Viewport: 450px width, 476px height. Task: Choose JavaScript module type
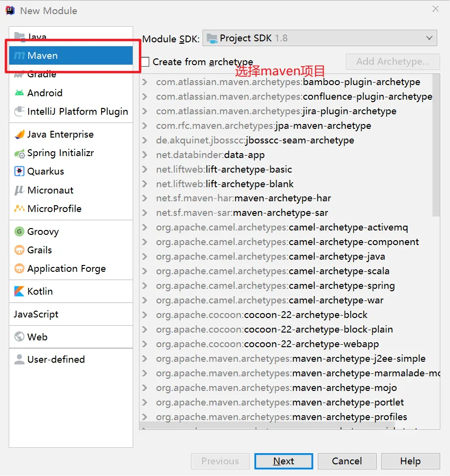(x=71, y=314)
